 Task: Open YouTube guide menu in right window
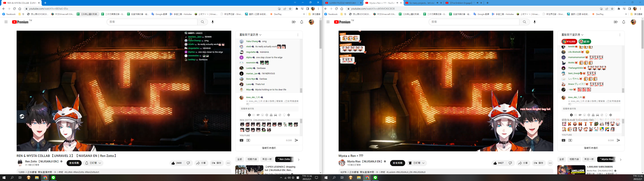point(328,22)
